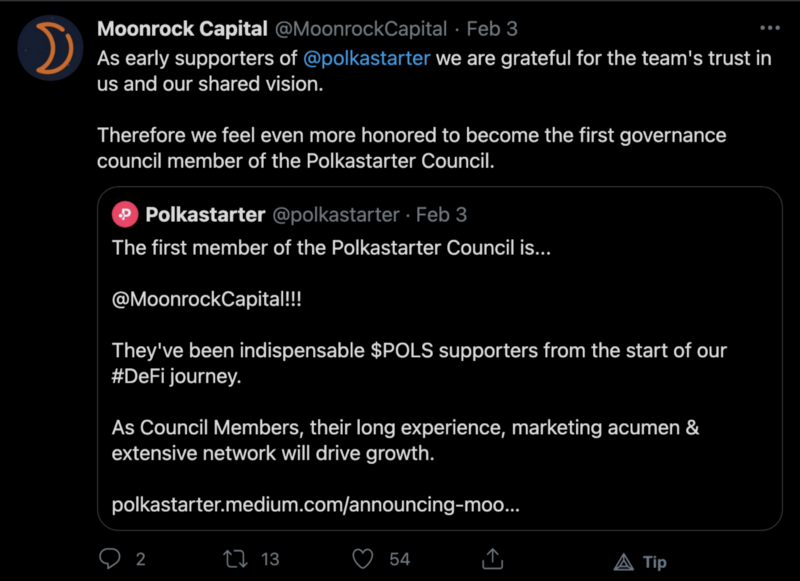Like the tweet with the heart icon

pos(363,559)
